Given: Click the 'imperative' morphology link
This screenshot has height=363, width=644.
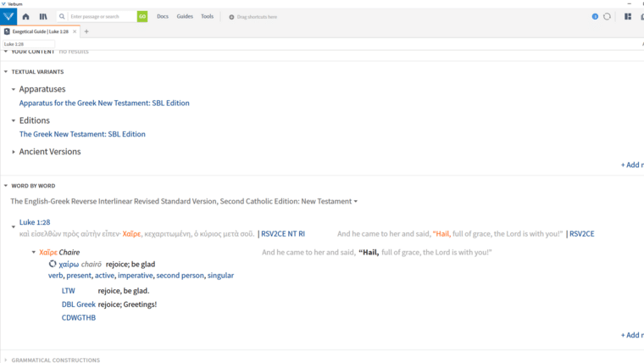Looking at the screenshot, I should pyautogui.click(x=135, y=276).
